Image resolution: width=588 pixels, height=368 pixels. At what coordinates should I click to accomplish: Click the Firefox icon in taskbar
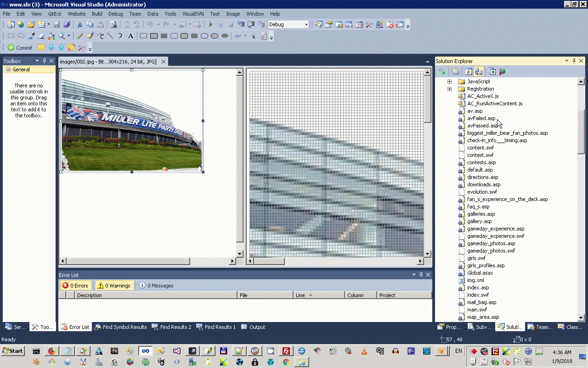coord(51,351)
